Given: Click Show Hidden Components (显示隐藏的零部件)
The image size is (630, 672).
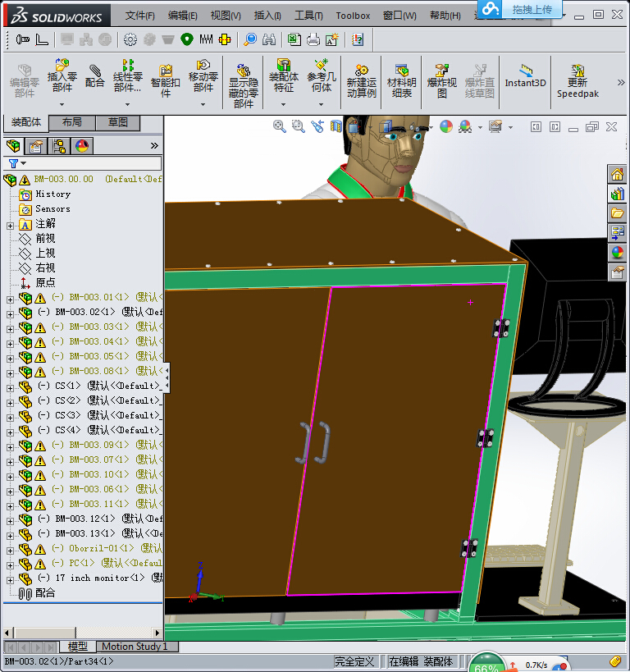Looking at the screenshot, I should (x=244, y=86).
